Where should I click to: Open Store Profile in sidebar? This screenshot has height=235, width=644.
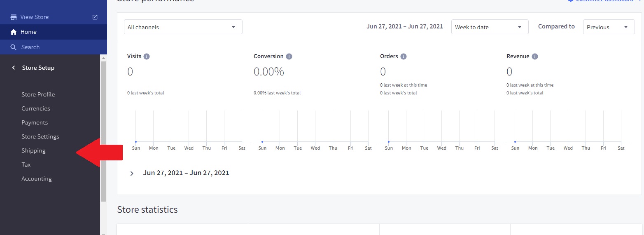38,94
